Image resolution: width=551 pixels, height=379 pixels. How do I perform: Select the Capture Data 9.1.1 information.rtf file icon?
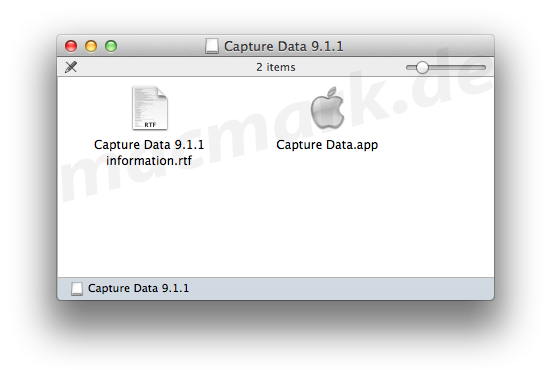pyautogui.click(x=150, y=108)
